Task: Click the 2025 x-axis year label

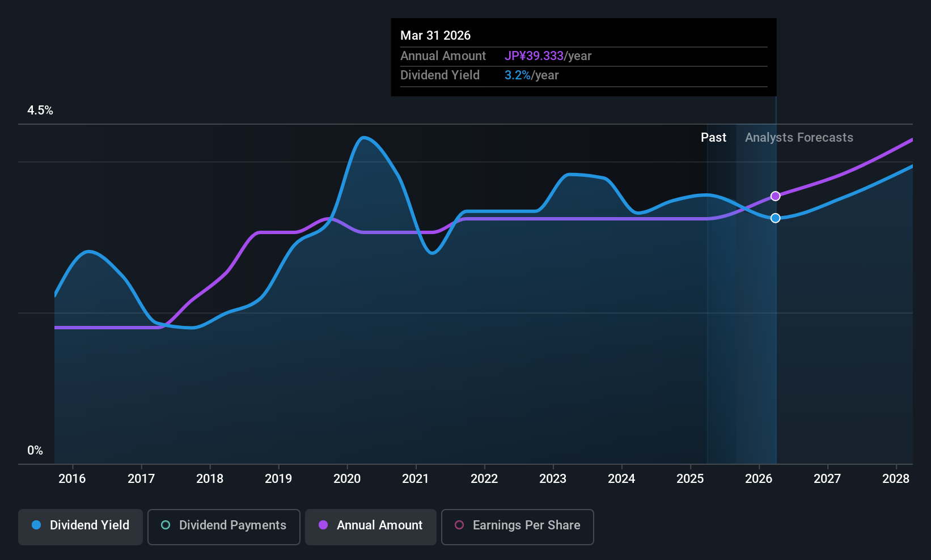Action: click(x=690, y=479)
